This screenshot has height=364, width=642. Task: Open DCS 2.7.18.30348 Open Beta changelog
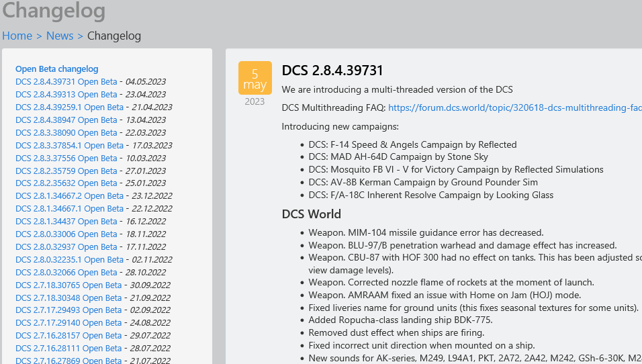tap(68, 298)
